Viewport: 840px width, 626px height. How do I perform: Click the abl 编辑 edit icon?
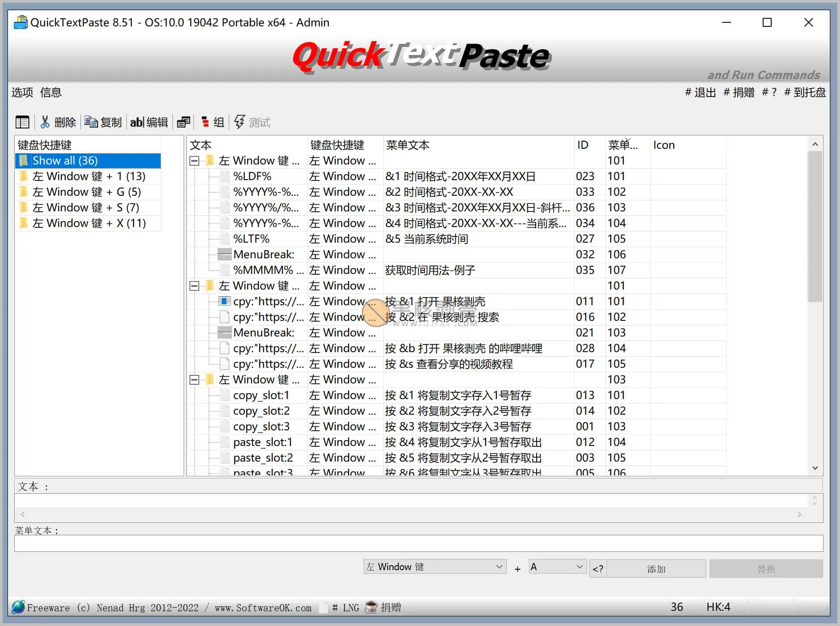[x=137, y=122]
